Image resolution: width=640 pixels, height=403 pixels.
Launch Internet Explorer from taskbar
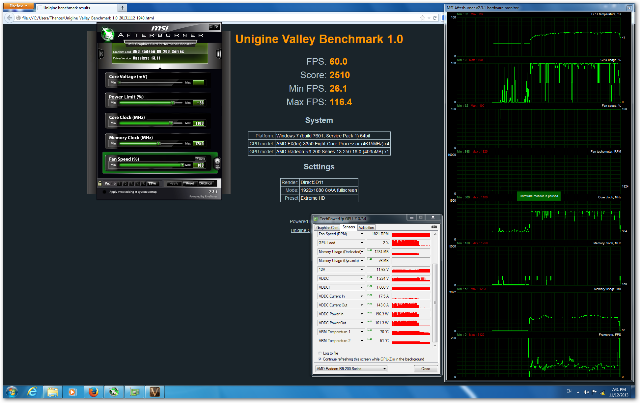click(x=32, y=392)
